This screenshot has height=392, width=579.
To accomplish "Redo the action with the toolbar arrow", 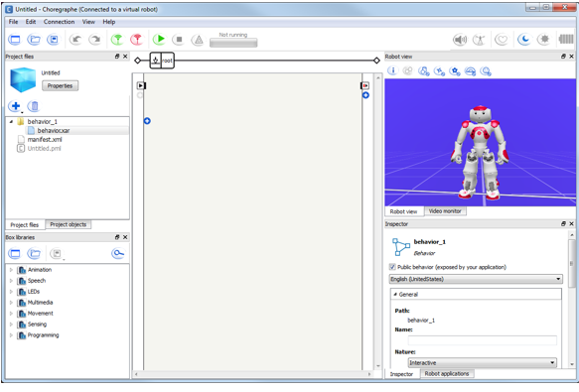I will point(95,40).
